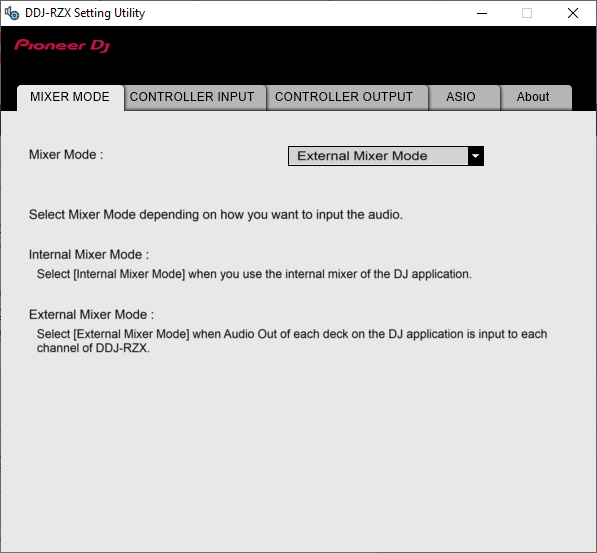
Task: Close the DDJ-RZX Setting Utility window
Action: [x=573, y=13]
